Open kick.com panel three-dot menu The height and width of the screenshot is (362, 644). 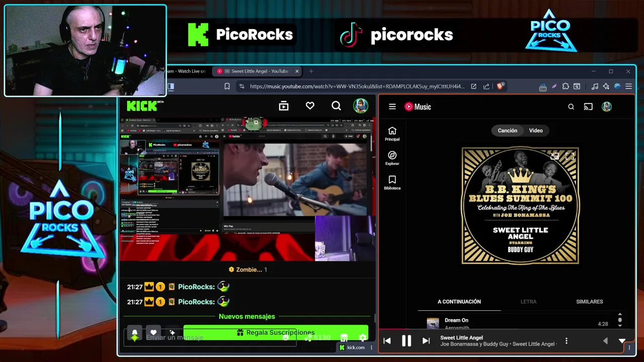(x=371, y=347)
